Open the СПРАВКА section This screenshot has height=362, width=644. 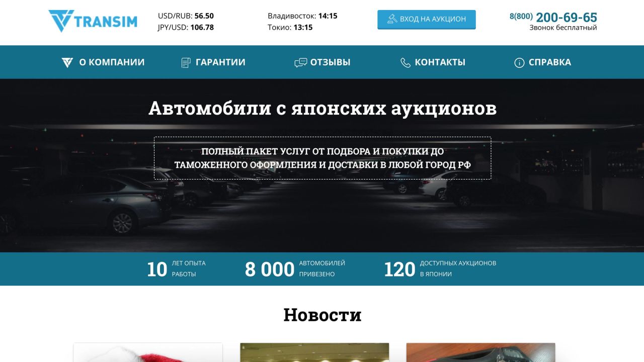pos(549,62)
